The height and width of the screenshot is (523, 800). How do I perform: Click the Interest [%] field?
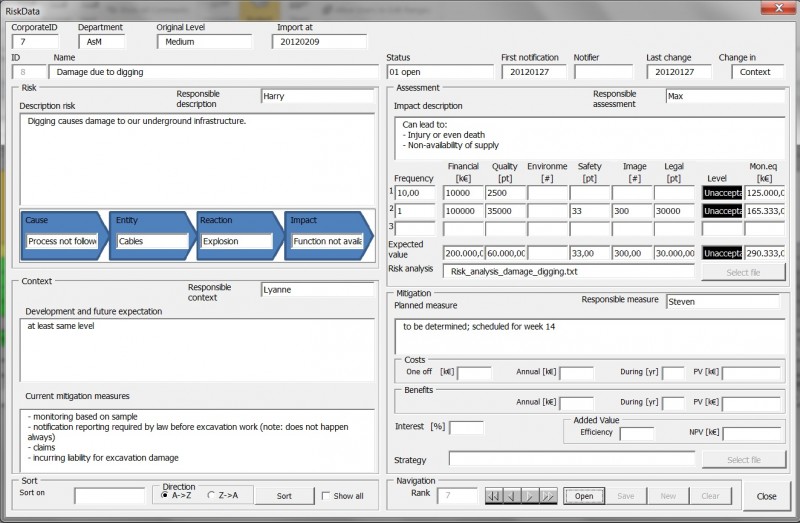tap(466, 428)
